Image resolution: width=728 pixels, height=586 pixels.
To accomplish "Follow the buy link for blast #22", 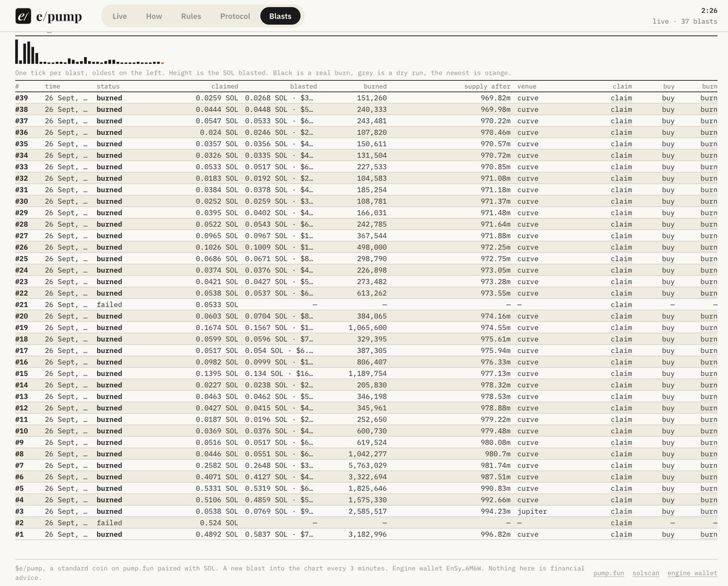I will click(x=668, y=293).
